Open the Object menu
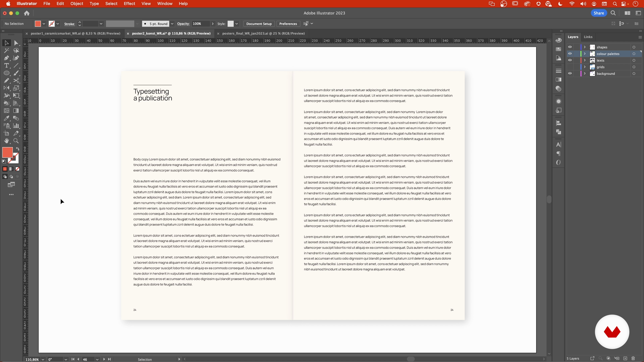Screen dimensions: 644x362 coord(76,4)
